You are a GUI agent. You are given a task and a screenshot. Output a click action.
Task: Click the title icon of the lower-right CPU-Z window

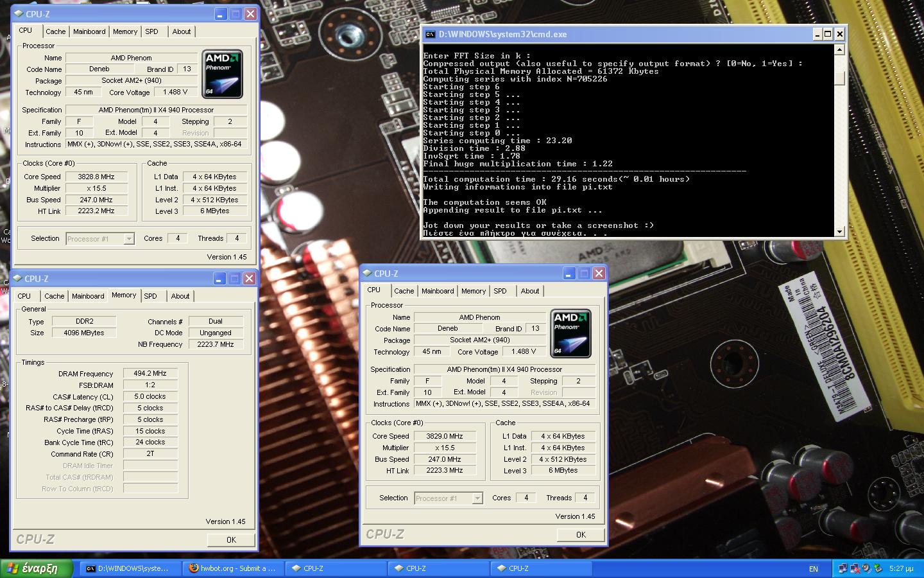367,273
